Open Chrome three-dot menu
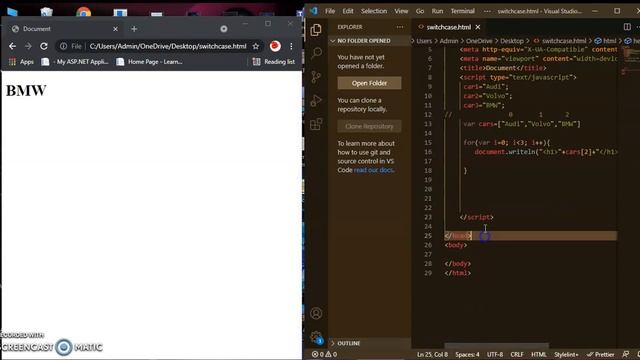Viewport: 640px width, 360px height. (291, 46)
